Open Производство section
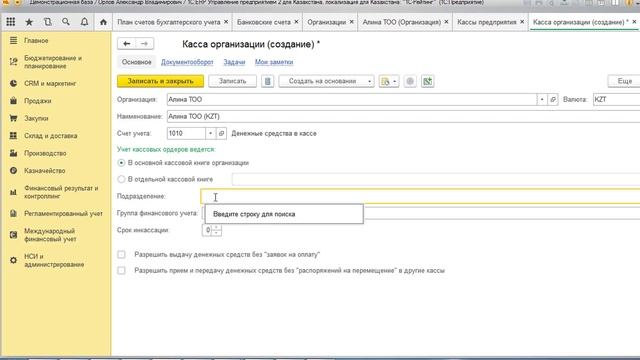This screenshot has height=360, width=640. (x=45, y=153)
